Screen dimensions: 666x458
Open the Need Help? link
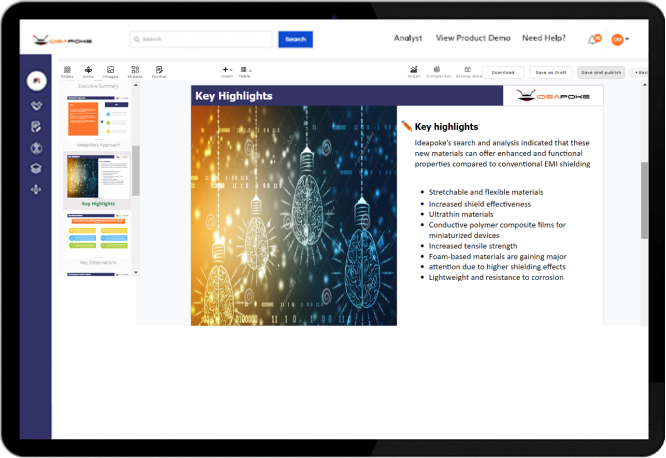coord(544,38)
